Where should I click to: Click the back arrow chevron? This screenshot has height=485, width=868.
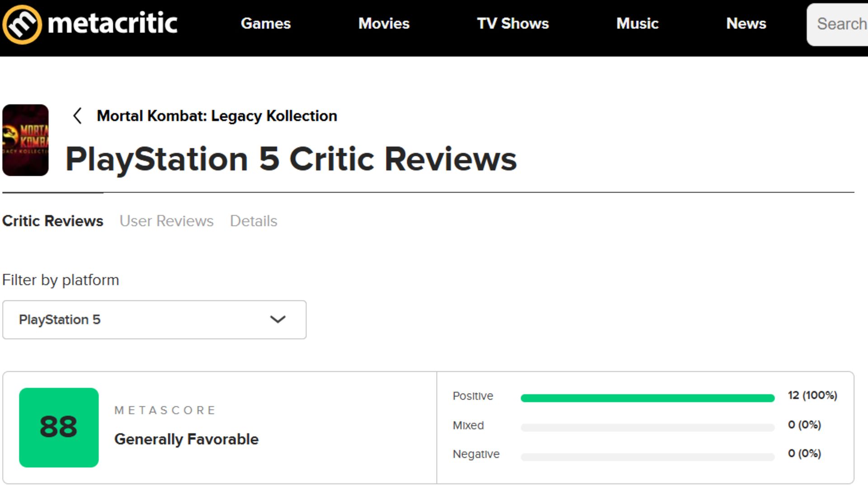(78, 116)
